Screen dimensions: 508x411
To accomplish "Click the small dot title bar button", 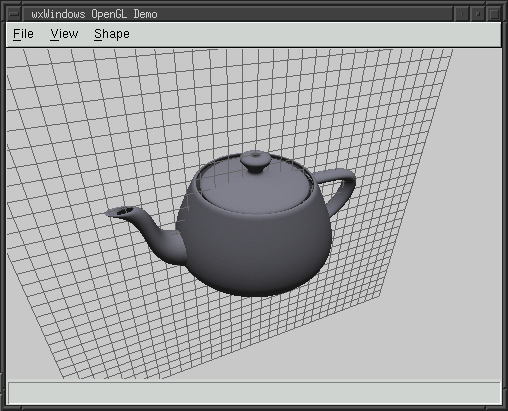I will coord(462,14).
